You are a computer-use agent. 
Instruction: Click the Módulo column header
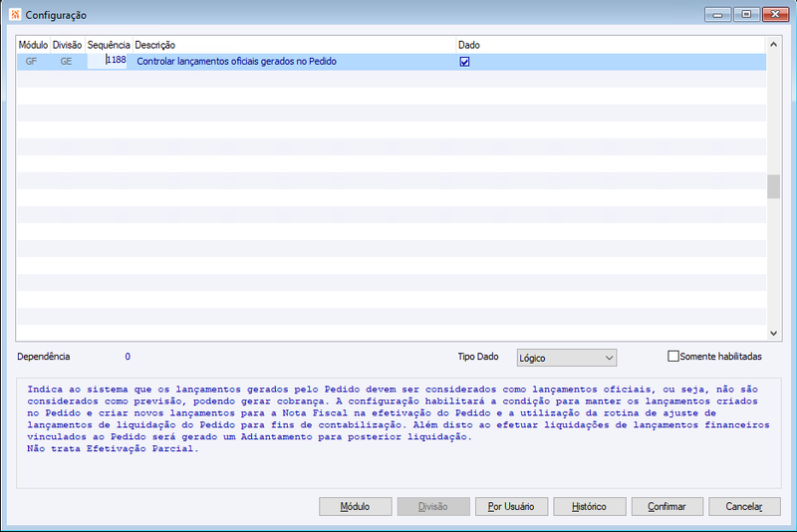tap(34, 45)
